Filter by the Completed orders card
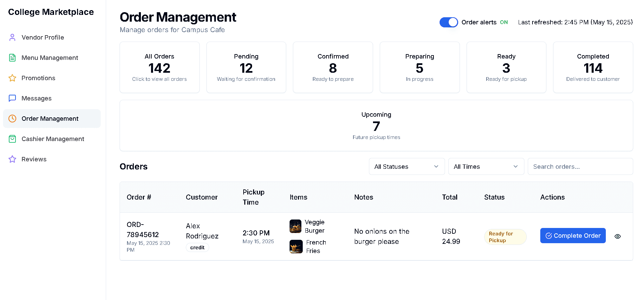Image resolution: width=644 pixels, height=300 pixels. (593, 67)
